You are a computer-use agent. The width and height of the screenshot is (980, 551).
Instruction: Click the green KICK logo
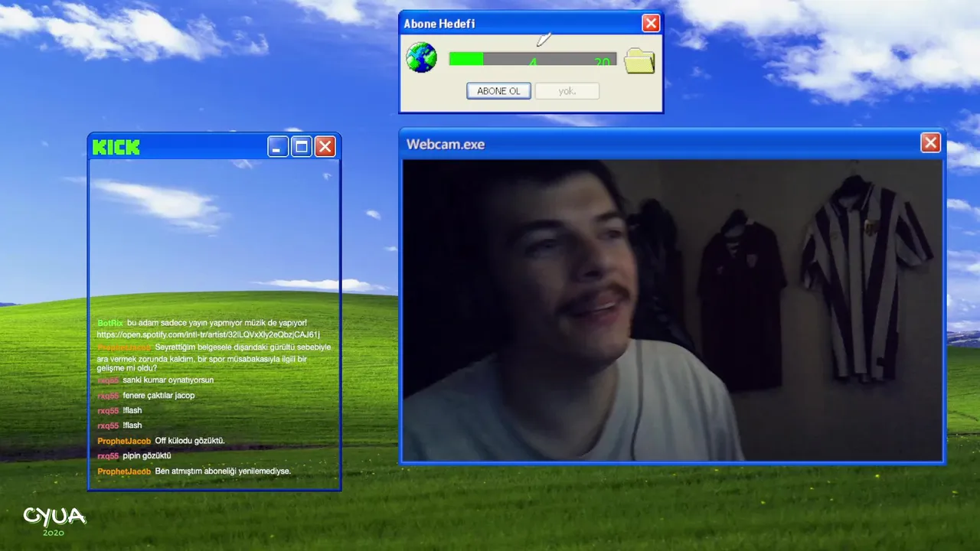[116, 147]
